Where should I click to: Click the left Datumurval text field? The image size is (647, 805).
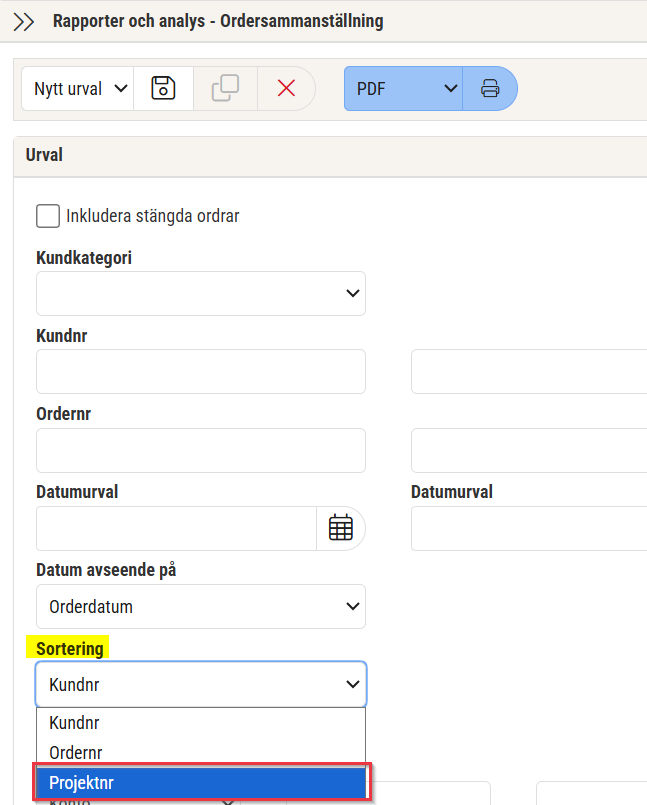(176, 528)
